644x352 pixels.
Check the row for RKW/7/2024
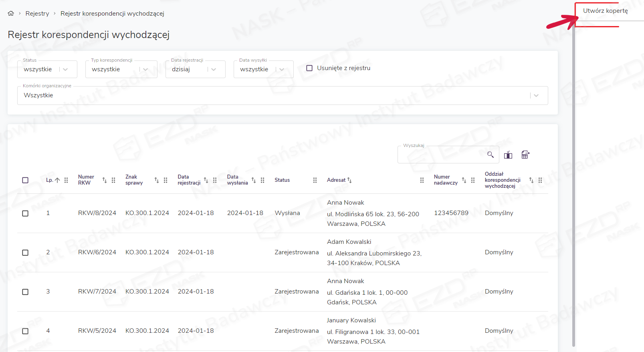(x=25, y=292)
